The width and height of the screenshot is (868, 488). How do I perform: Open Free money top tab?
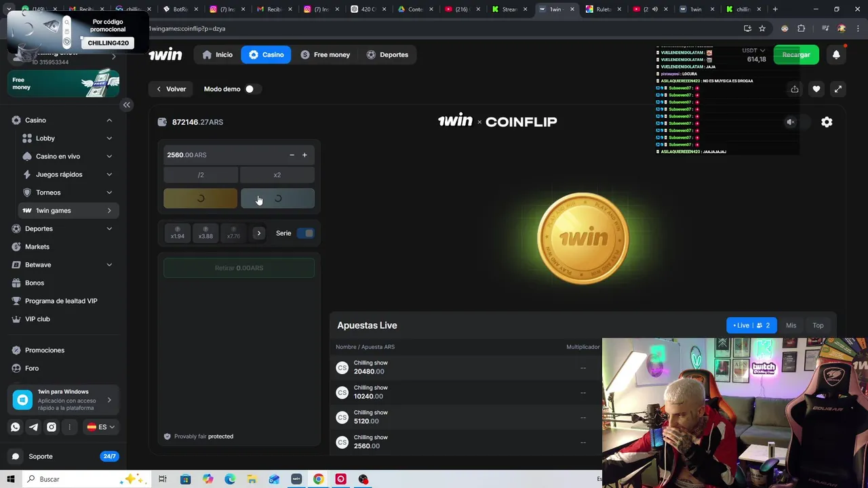[325, 55]
